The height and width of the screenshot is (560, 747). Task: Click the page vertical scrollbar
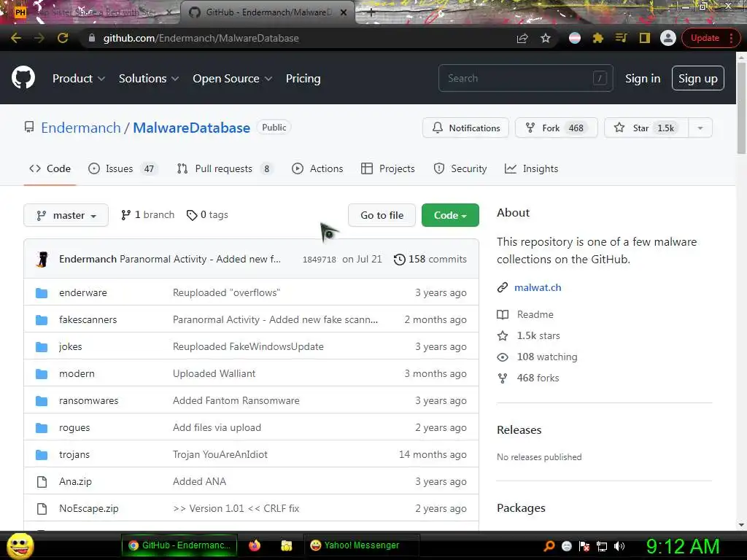pos(741,109)
